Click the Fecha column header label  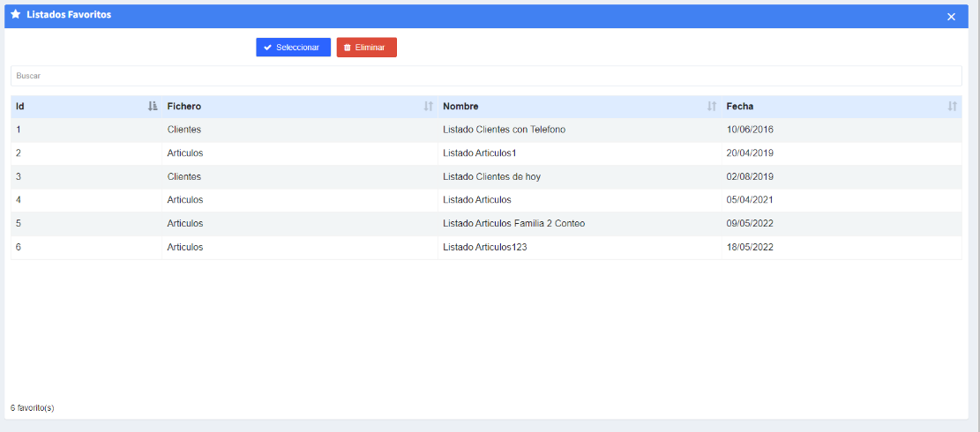tap(739, 107)
